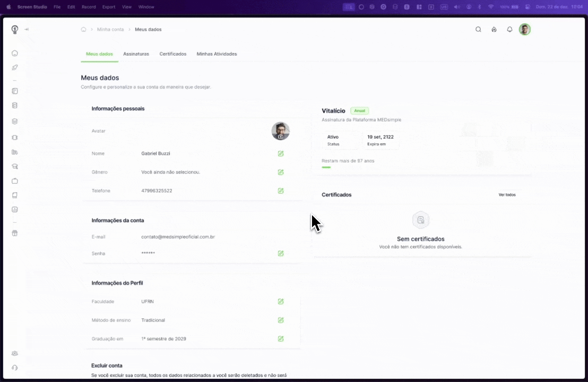Click the graduation cap sidebar icon

15,167
